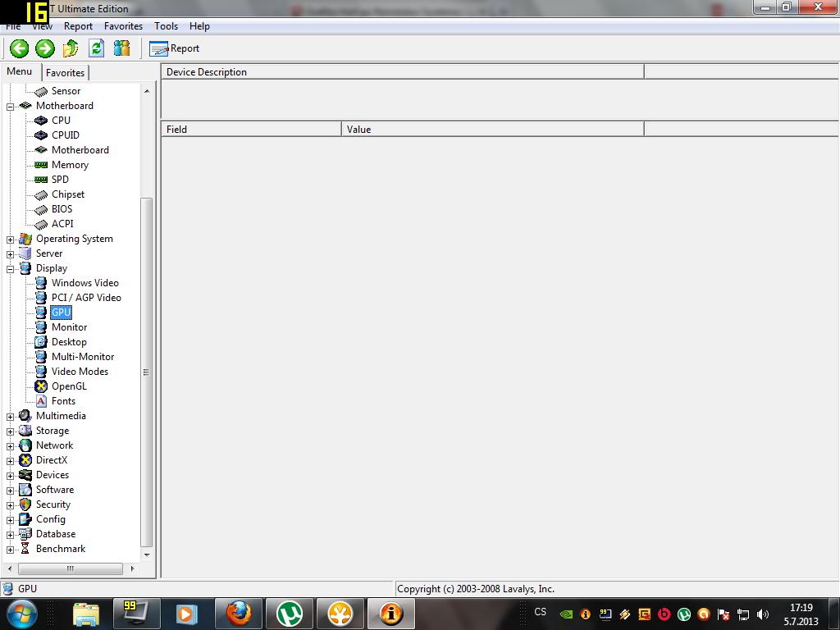Open the Help menu
840x630 pixels.
pos(199,26)
